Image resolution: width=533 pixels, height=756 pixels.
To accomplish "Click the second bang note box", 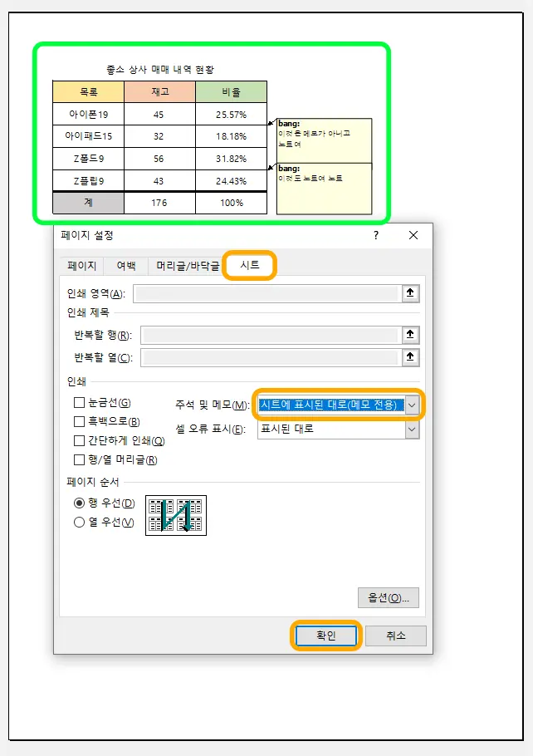I will point(325,189).
